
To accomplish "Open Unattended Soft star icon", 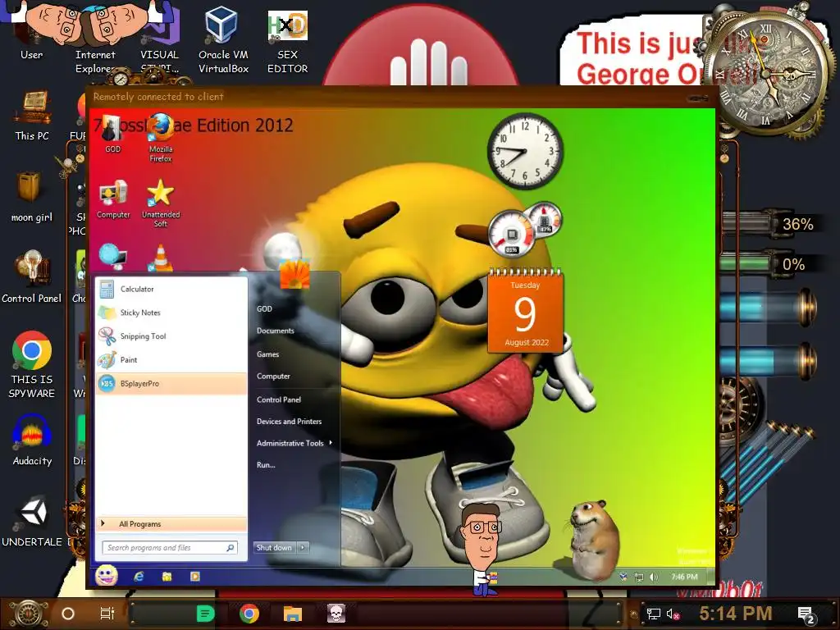I will click(161, 203).
